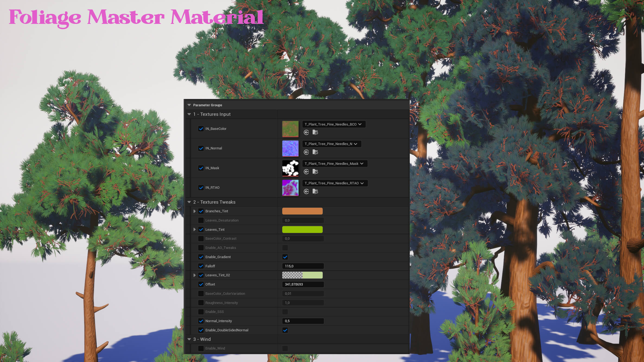Enable the Leaves_Desaturation parameter override
This screenshot has width=644, height=362.
(201, 220)
